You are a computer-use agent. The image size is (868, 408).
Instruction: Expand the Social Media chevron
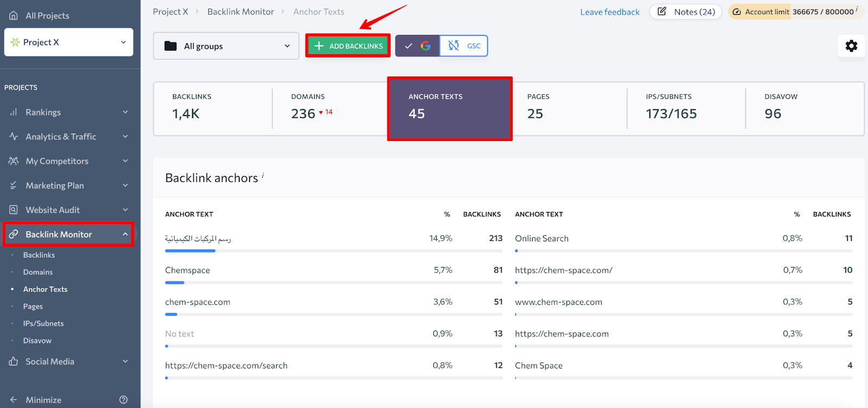[125, 361]
